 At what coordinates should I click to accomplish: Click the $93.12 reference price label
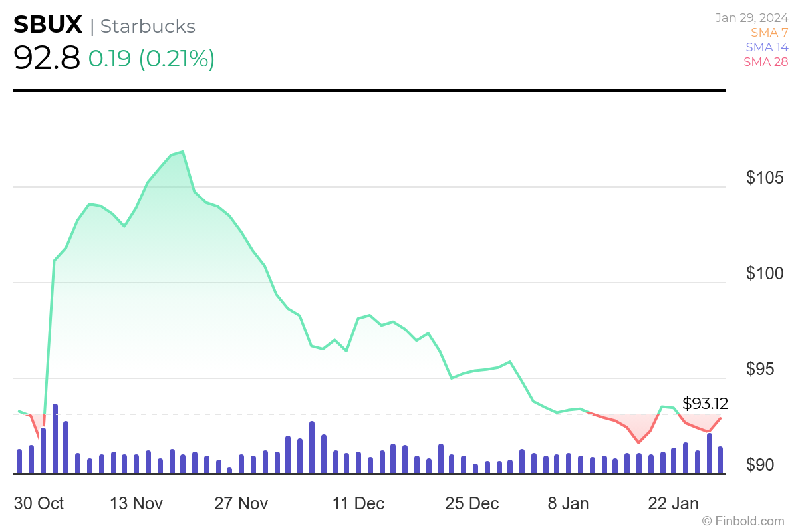[706, 403]
